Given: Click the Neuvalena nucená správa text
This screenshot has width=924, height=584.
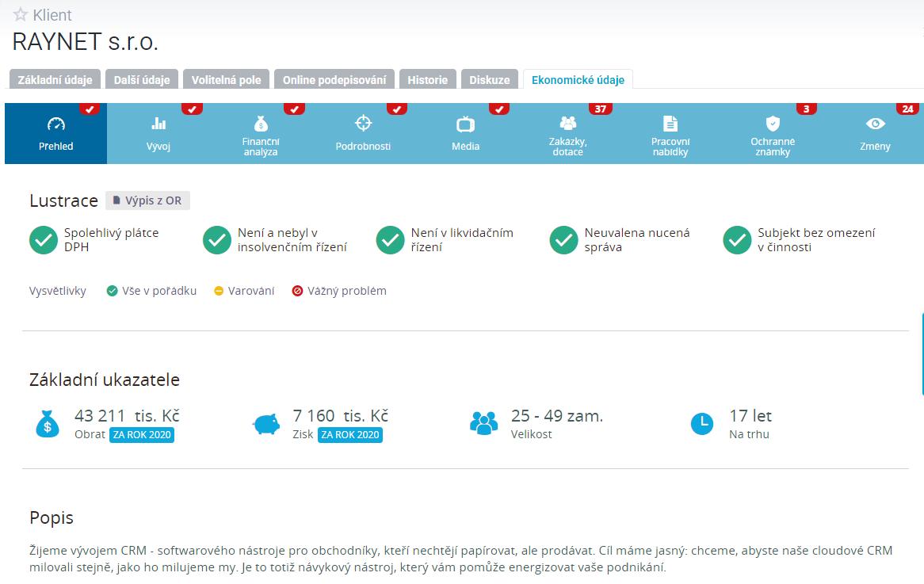Looking at the screenshot, I should (x=637, y=240).
